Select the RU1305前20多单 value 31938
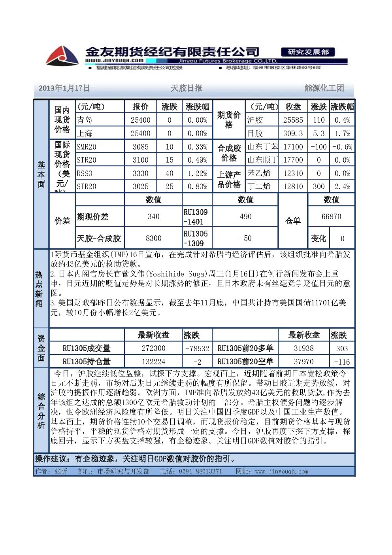Image resolution: width=392 pixels, height=555 pixels. coord(303,348)
